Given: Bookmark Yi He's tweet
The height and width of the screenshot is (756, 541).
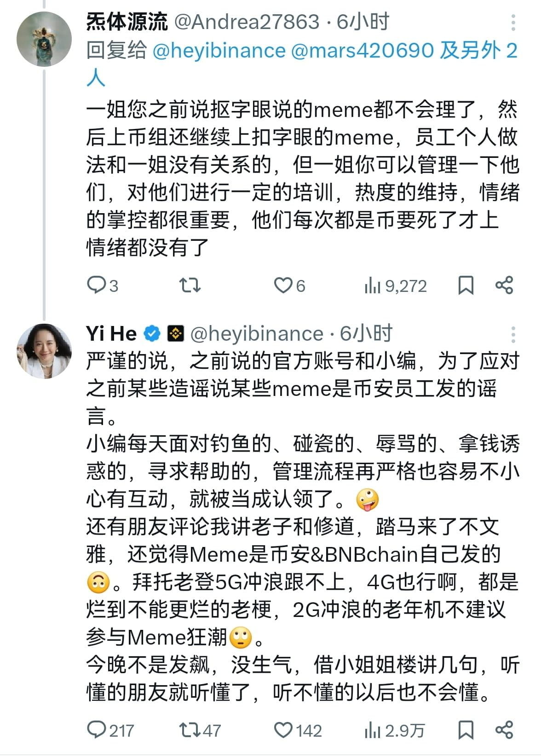Looking at the screenshot, I should tap(466, 730).
